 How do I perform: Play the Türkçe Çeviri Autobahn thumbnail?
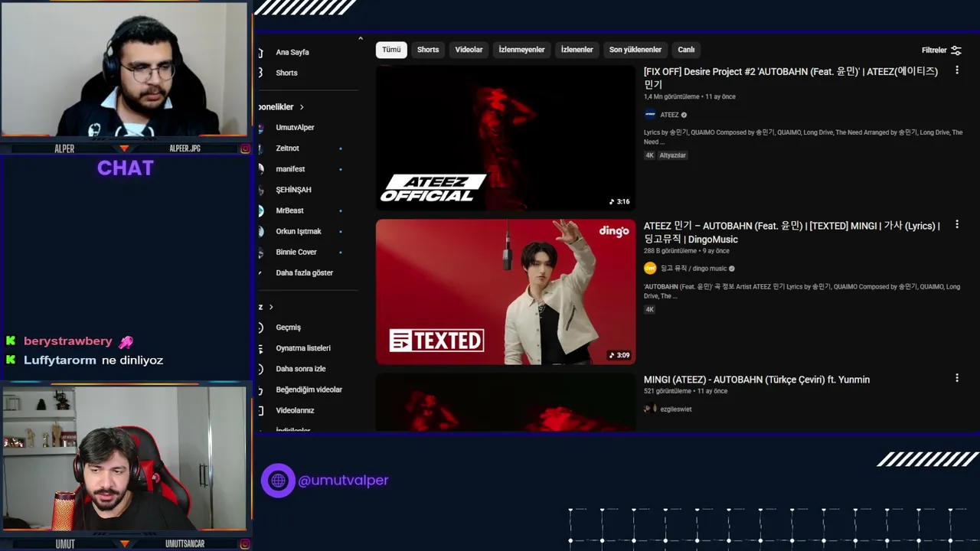pyautogui.click(x=505, y=403)
